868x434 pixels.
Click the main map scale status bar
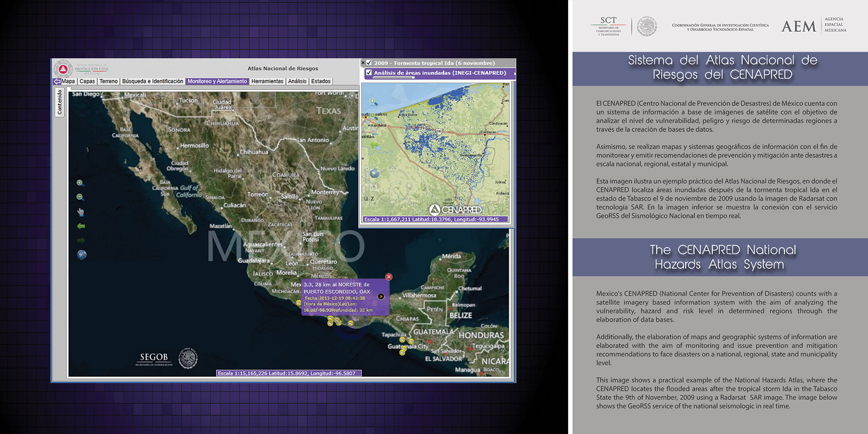point(289,373)
